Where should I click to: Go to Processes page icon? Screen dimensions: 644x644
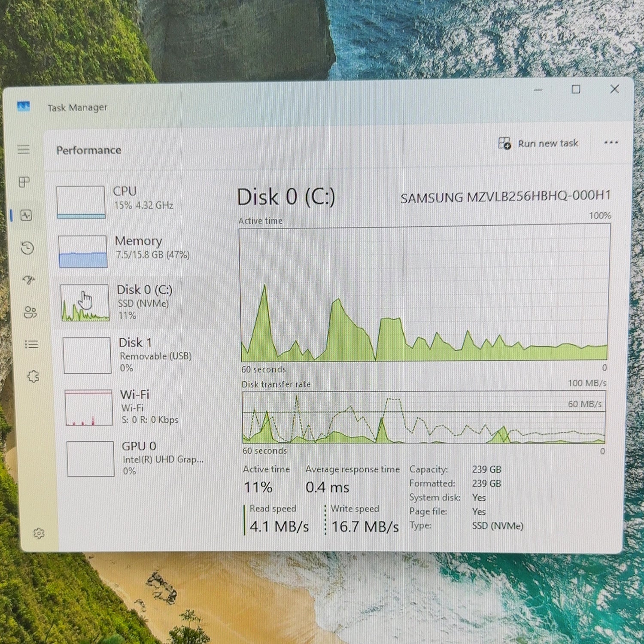click(24, 182)
